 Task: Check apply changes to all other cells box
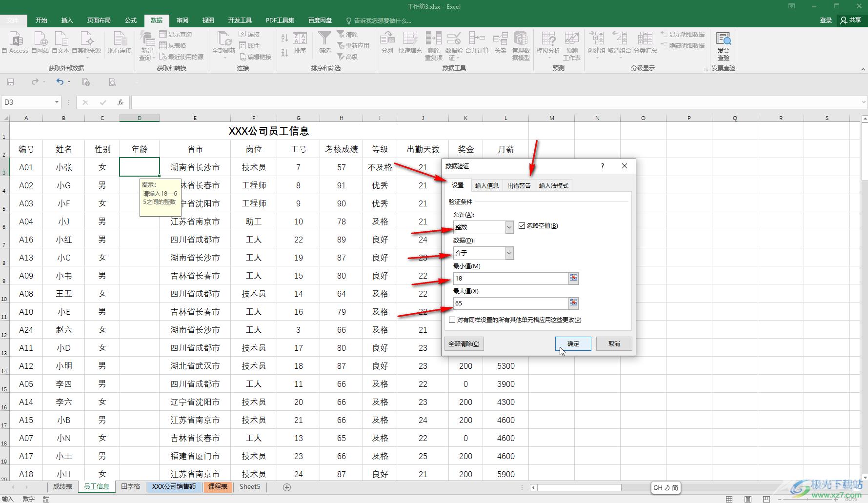(452, 320)
